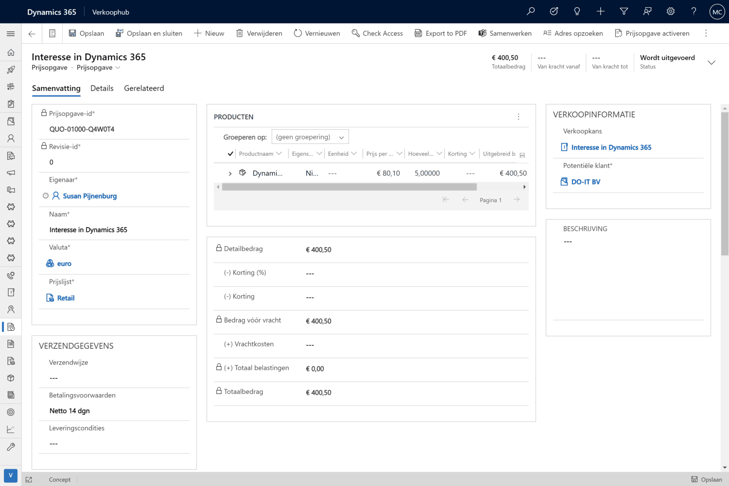Click the owner presence status circle

pyautogui.click(x=46, y=196)
